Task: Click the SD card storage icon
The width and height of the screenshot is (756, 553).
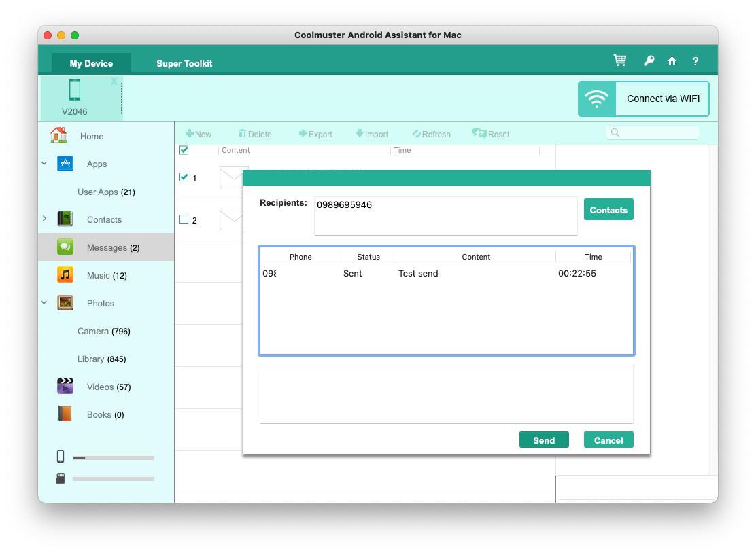Action: tap(61, 478)
